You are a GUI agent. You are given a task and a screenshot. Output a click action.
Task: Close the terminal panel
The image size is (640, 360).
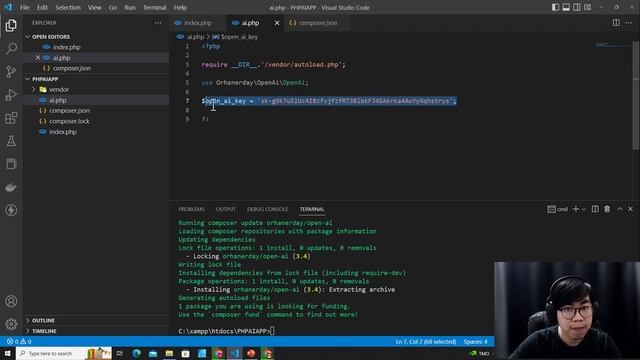point(630,209)
